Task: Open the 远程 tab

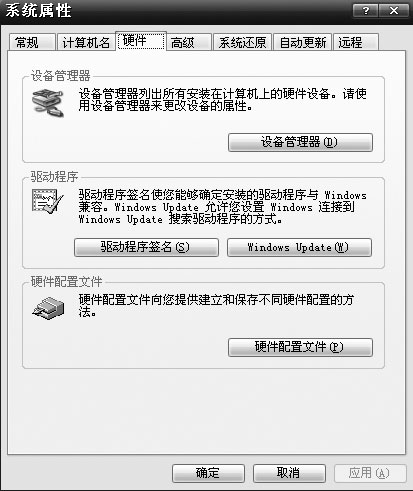Action: pyautogui.click(x=356, y=42)
